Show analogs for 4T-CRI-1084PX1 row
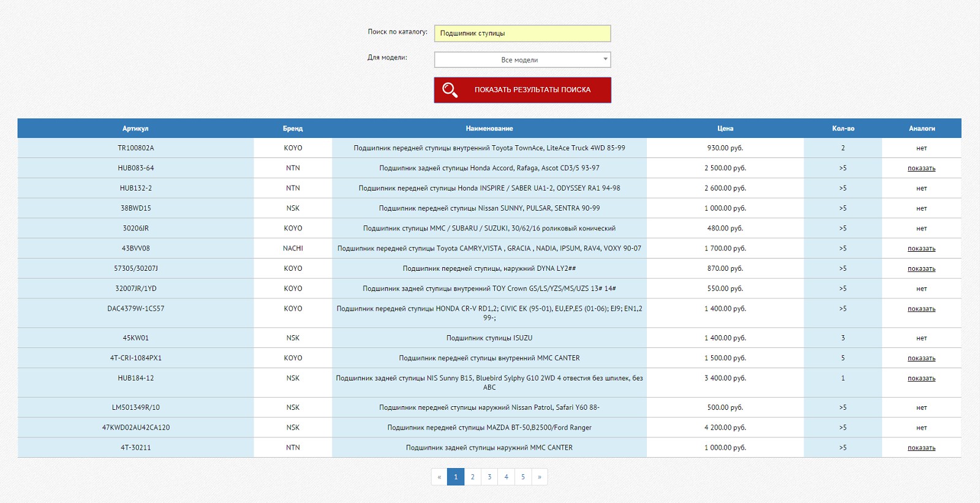Image resolution: width=980 pixels, height=503 pixels. coord(921,358)
